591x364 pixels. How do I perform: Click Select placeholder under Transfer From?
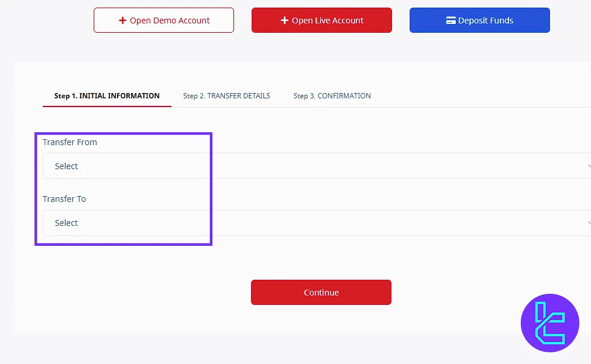tap(66, 166)
